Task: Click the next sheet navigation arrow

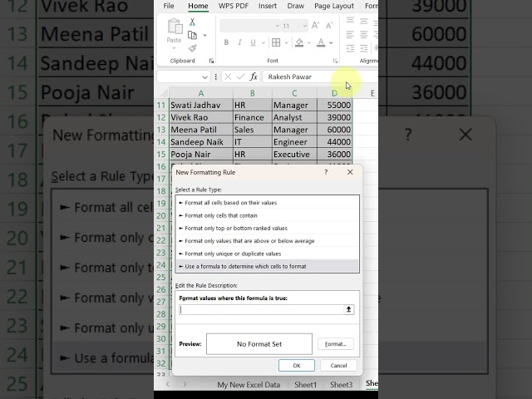Action: (x=185, y=384)
